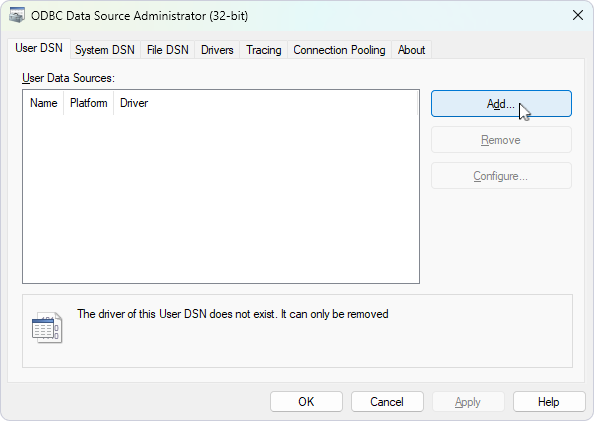Screen dimensions: 594x421
Task: Click the Add... button
Action: tap(501, 103)
